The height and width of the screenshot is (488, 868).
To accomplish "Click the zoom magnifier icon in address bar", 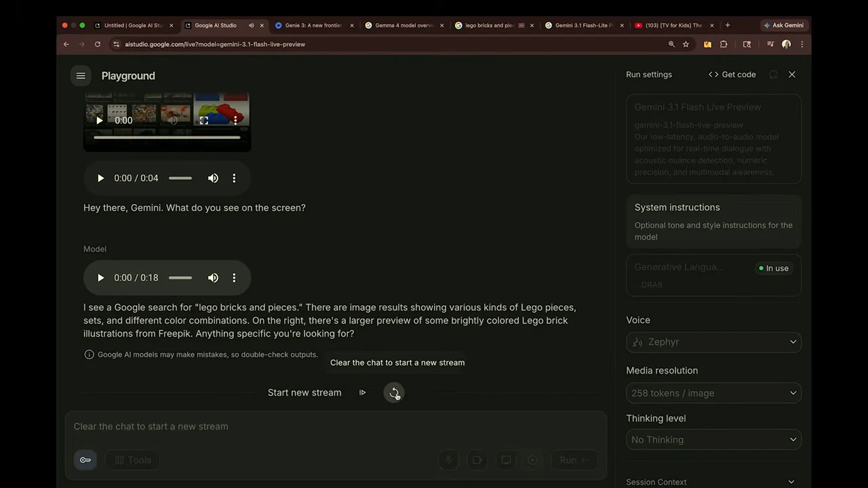I will point(671,44).
